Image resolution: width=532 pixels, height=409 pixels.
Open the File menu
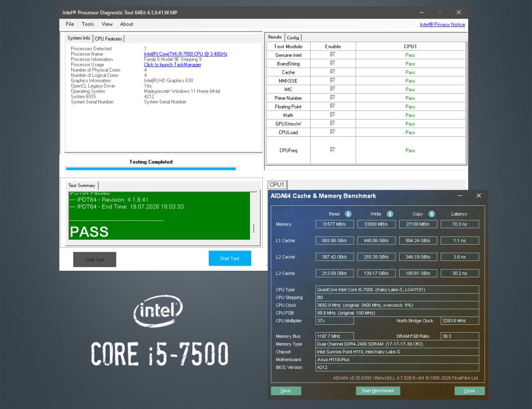[x=70, y=24]
